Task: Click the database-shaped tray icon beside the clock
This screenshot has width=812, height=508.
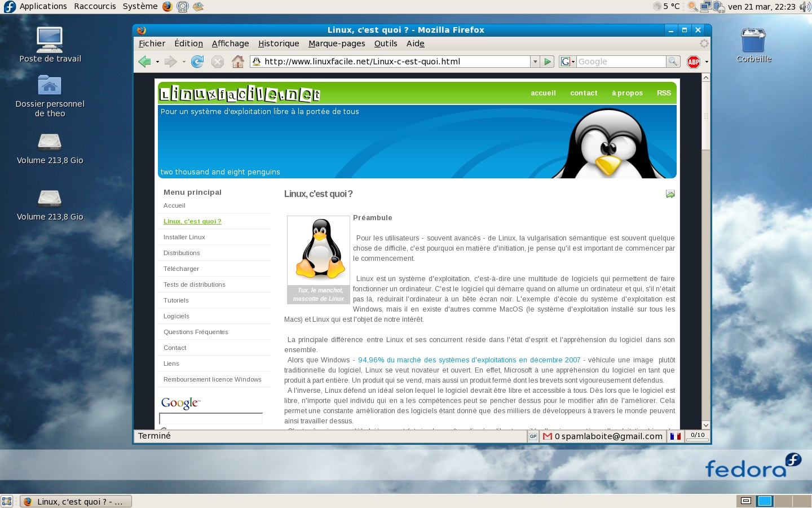Action: (719, 7)
